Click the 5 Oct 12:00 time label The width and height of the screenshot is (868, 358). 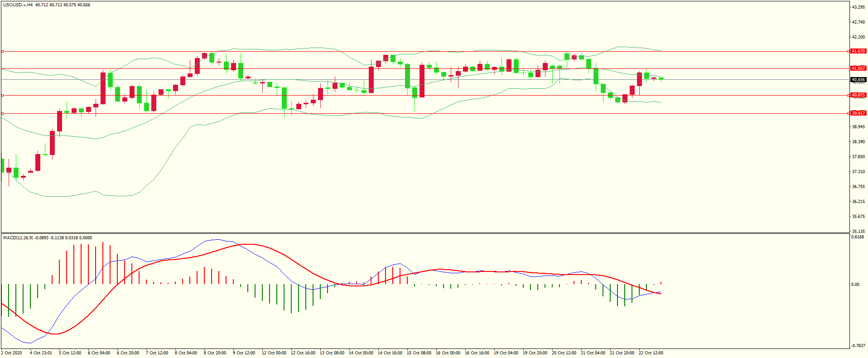point(70,353)
